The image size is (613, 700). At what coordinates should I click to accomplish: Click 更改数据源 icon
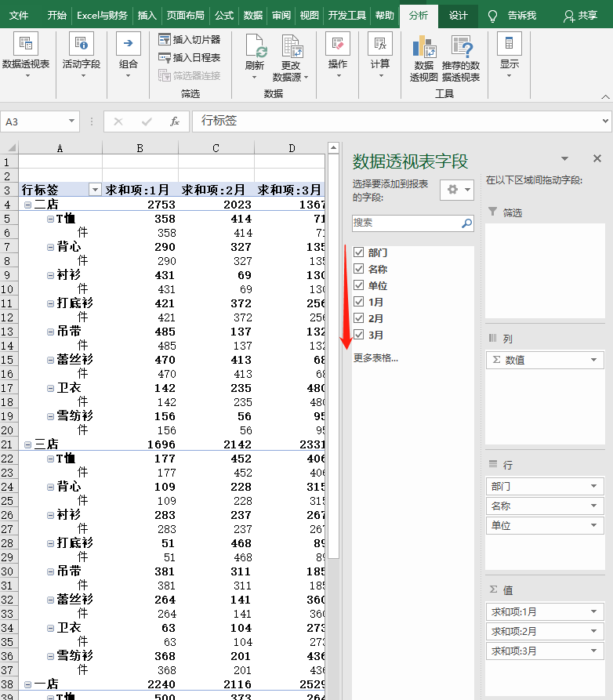click(x=292, y=46)
